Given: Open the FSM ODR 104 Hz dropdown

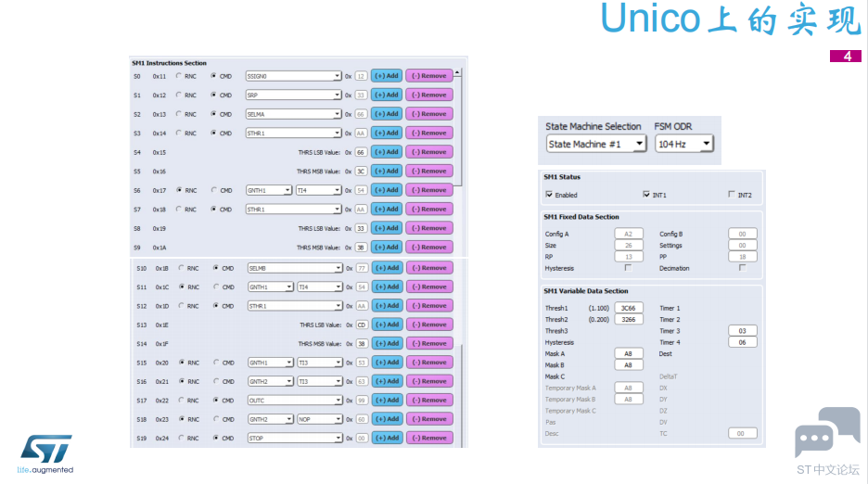Looking at the screenshot, I should pyautogui.click(x=683, y=144).
